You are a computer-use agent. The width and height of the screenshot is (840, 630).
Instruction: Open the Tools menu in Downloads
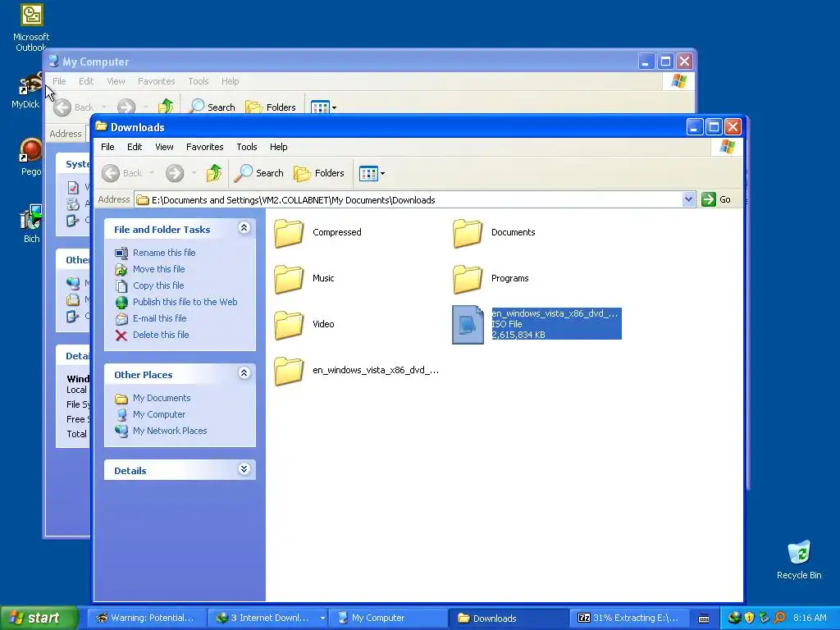(x=247, y=147)
